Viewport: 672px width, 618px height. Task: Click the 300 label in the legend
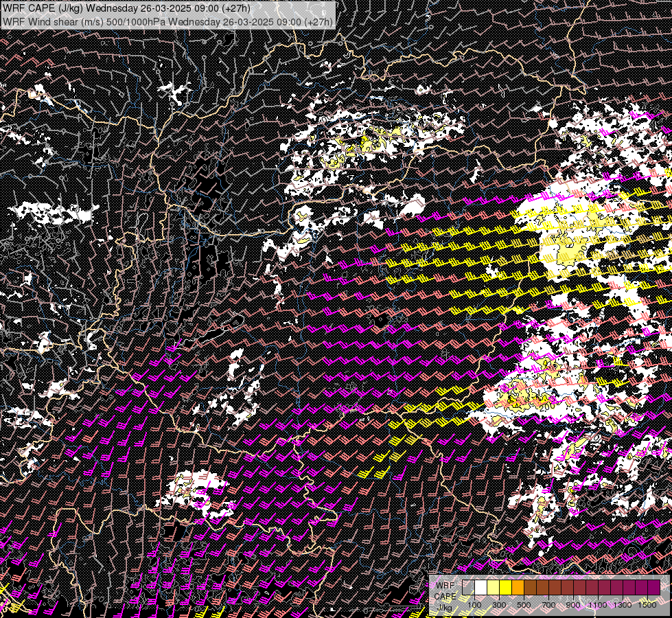click(499, 605)
